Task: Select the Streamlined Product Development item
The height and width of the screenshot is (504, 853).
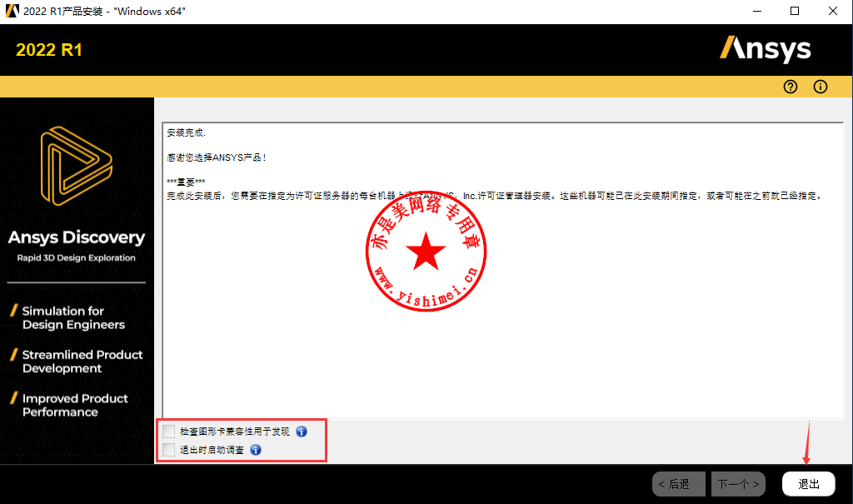Action: coord(82,362)
